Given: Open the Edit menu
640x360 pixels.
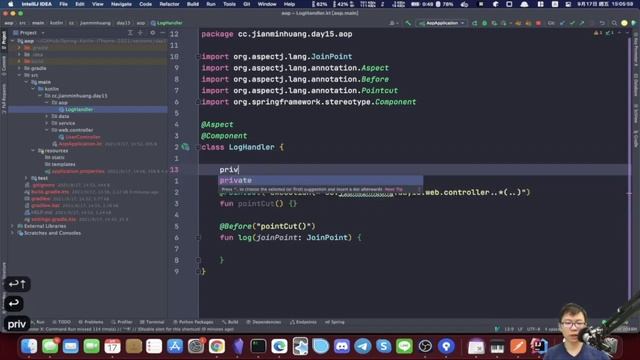Looking at the screenshot, I should (x=80, y=4).
